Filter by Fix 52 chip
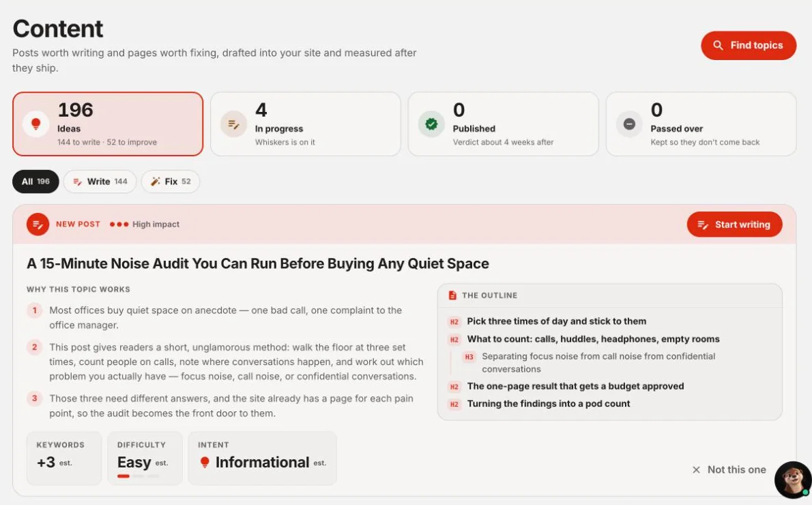This screenshot has width=812, height=505. point(171,182)
